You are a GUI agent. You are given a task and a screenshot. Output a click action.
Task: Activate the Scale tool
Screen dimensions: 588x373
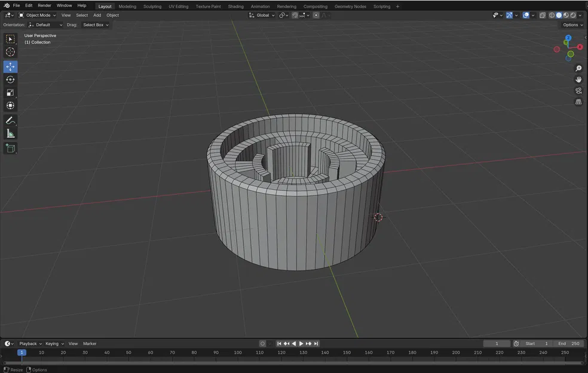(x=10, y=93)
